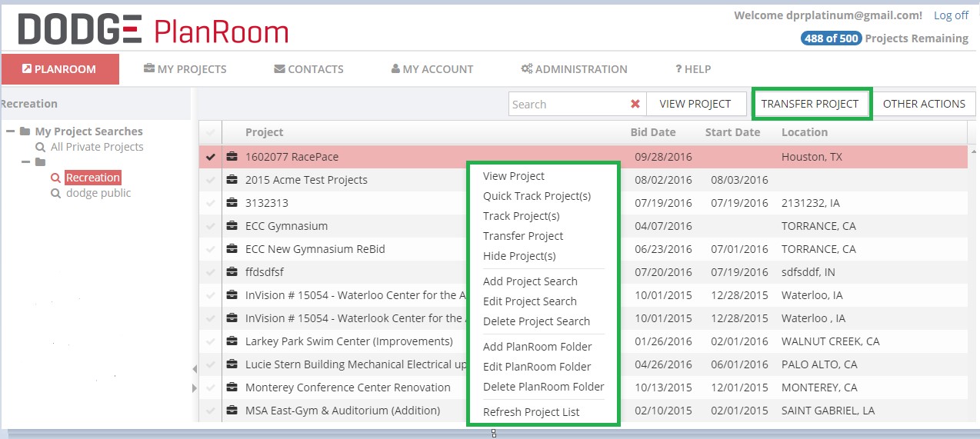
Task: Open the MY PROJECTS tab
Action: (185, 69)
